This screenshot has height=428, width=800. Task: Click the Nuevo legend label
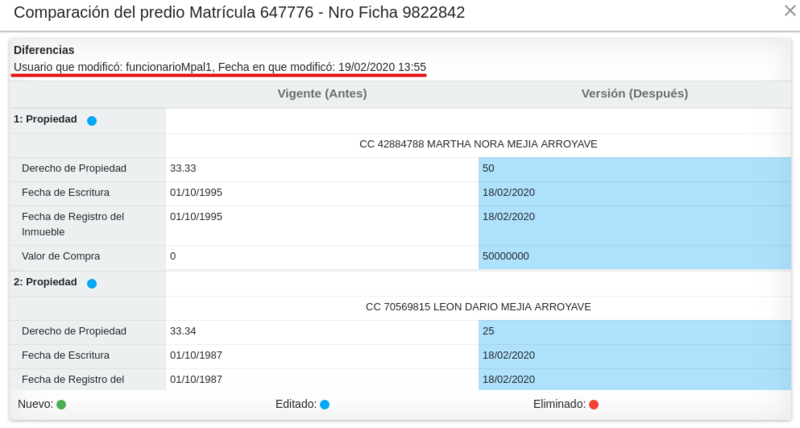click(35, 404)
